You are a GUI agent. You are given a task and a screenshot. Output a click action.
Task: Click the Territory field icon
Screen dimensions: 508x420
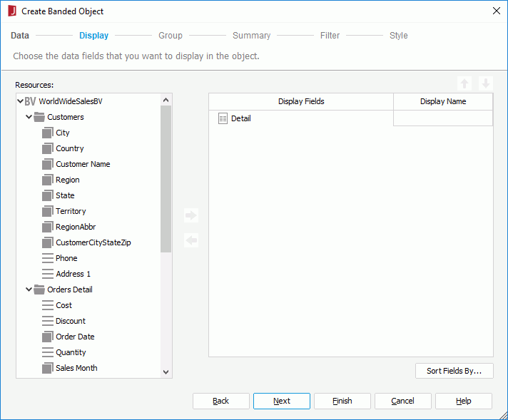tap(47, 211)
